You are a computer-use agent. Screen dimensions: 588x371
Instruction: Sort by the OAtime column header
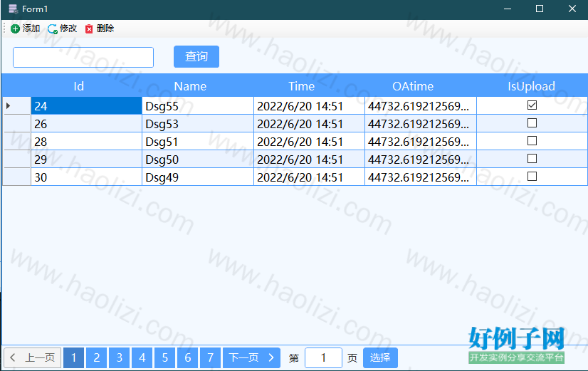pos(413,86)
